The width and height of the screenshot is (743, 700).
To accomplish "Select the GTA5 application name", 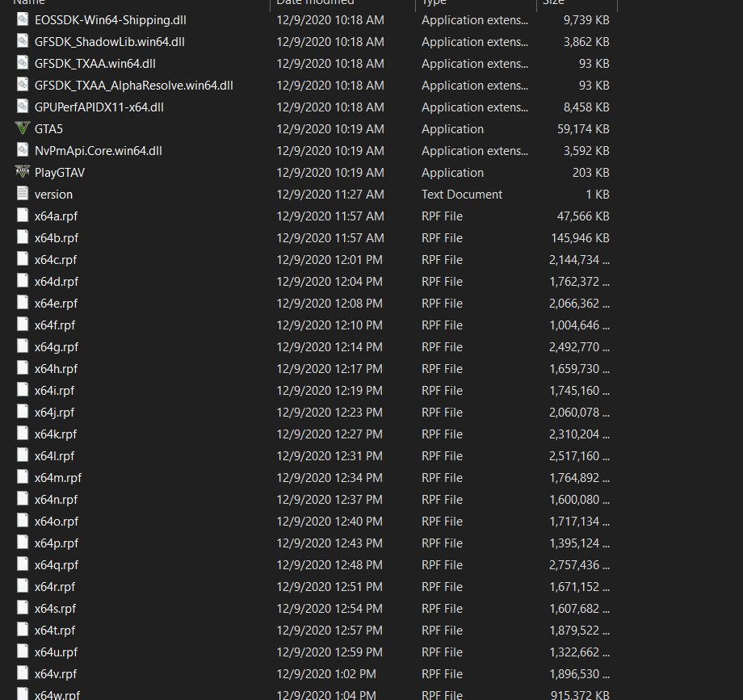I will [x=48, y=129].
